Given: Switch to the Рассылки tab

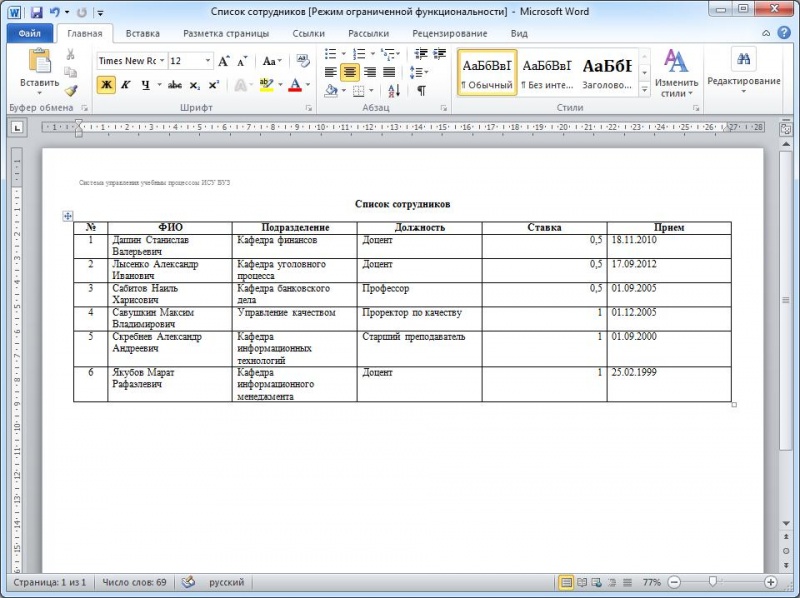Looking at the screenshot, I should (368, 34).
